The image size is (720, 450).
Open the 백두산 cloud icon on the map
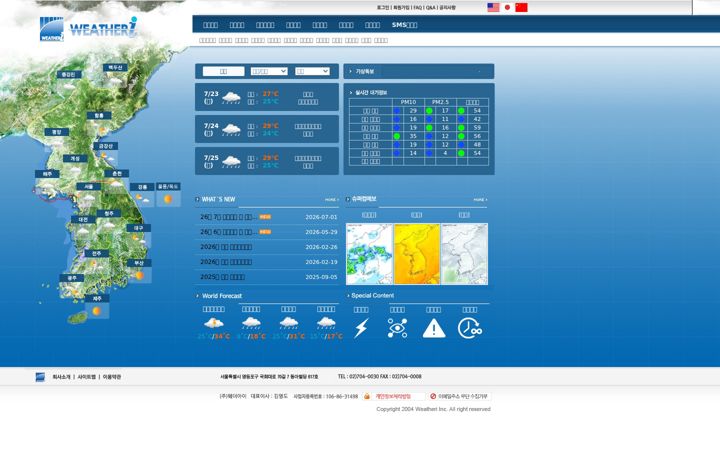coord(115,81)
